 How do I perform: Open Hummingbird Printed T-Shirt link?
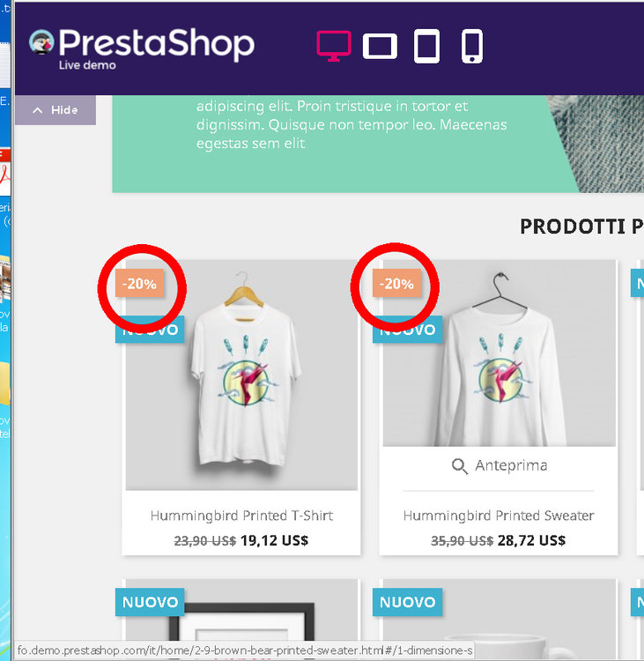(241, 516)
